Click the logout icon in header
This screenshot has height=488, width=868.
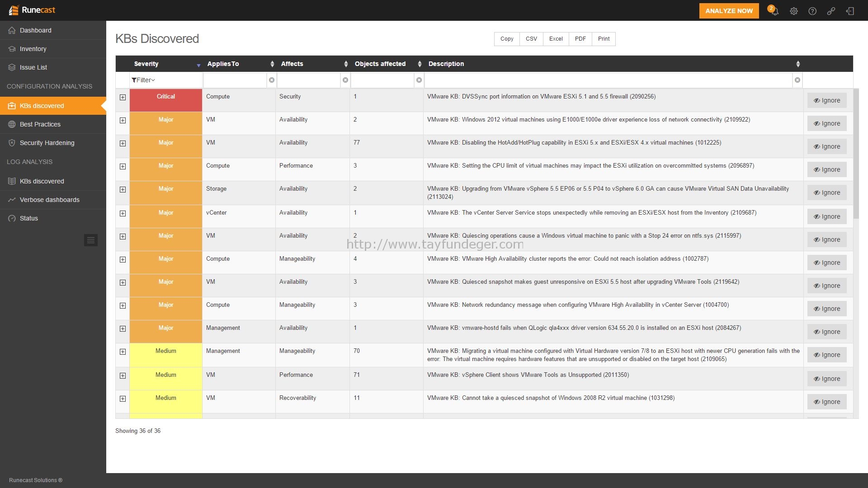click(x=850, y=11)
